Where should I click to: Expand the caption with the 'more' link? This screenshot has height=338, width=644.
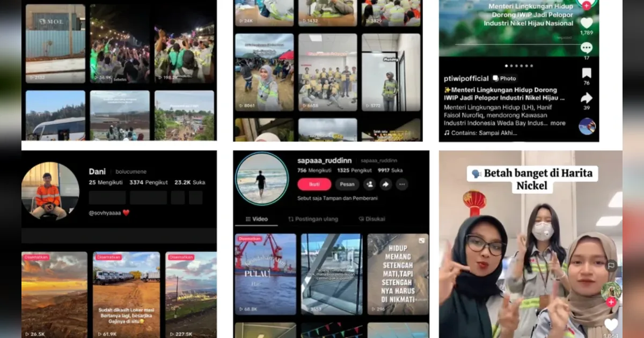[558, 123]
